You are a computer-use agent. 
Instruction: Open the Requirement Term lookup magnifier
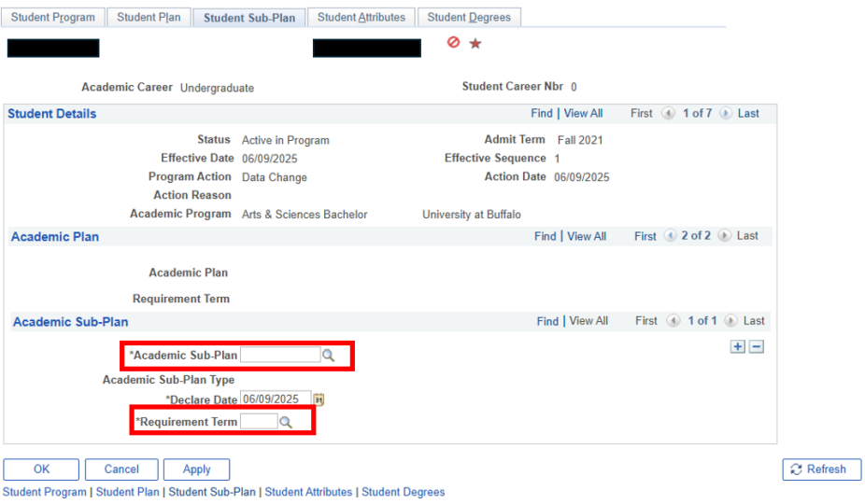click(285, 423)
